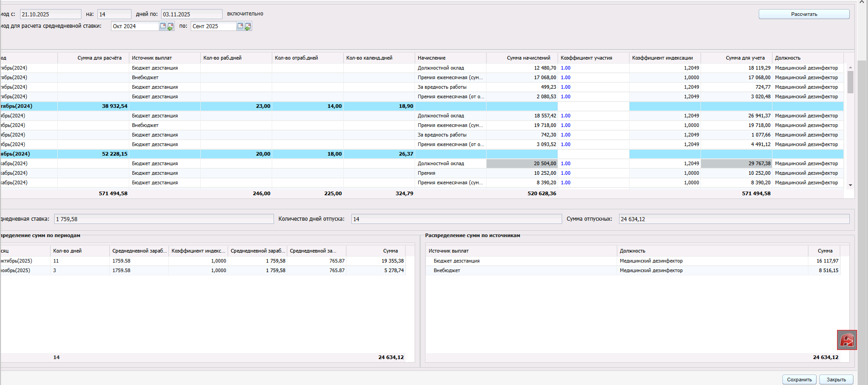The image size is (868, 385).
Task: Click the 20 504,00 accrual amount cell
Action: (x=522, y=163)
